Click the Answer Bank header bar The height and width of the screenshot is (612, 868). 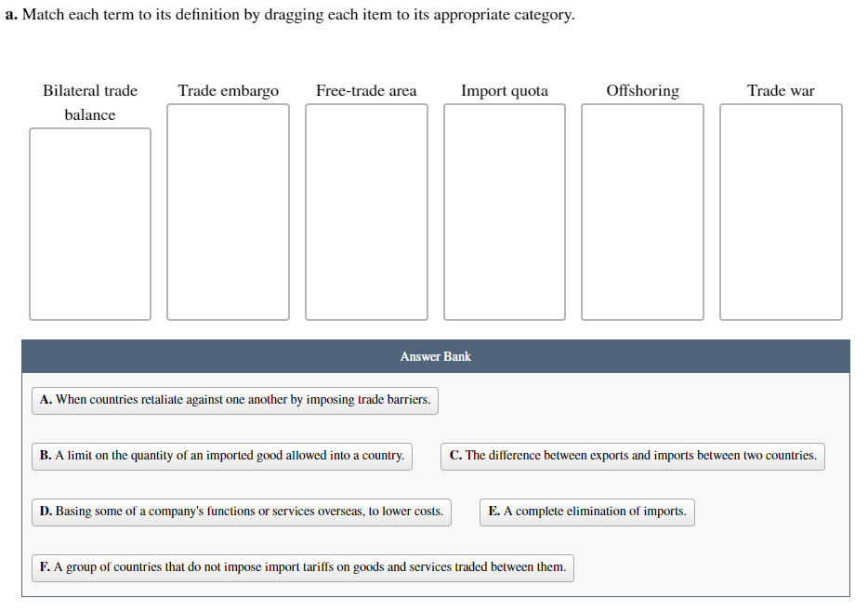click(435, 356)
